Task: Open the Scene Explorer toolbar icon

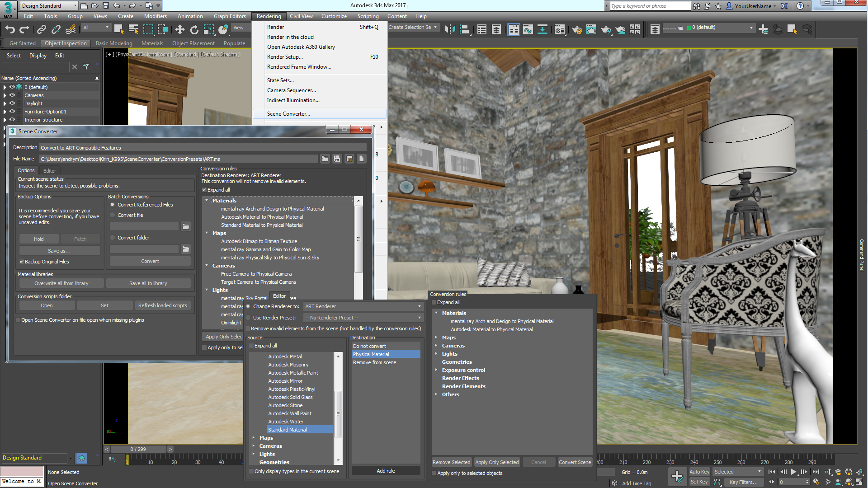Action: (x=482, y=29)
